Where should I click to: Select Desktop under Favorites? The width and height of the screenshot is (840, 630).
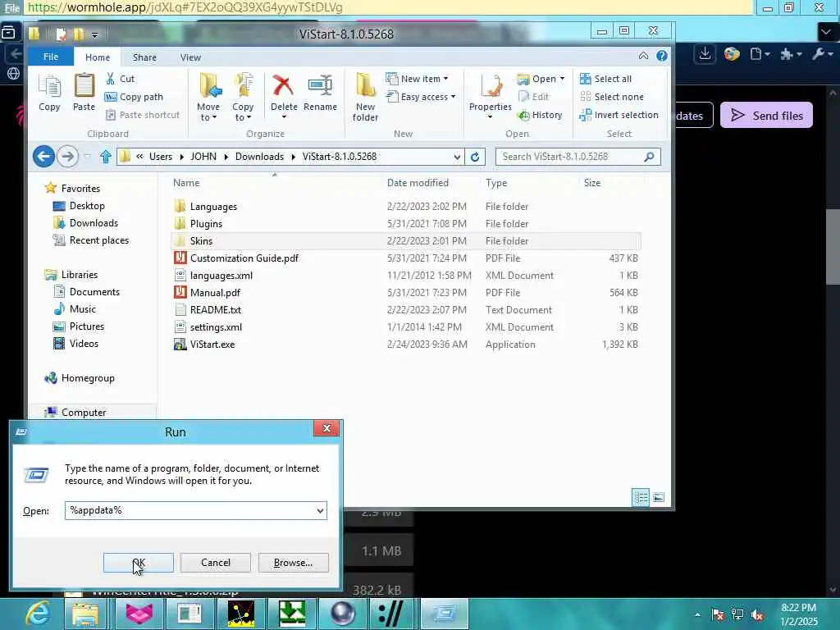[79, 206]
